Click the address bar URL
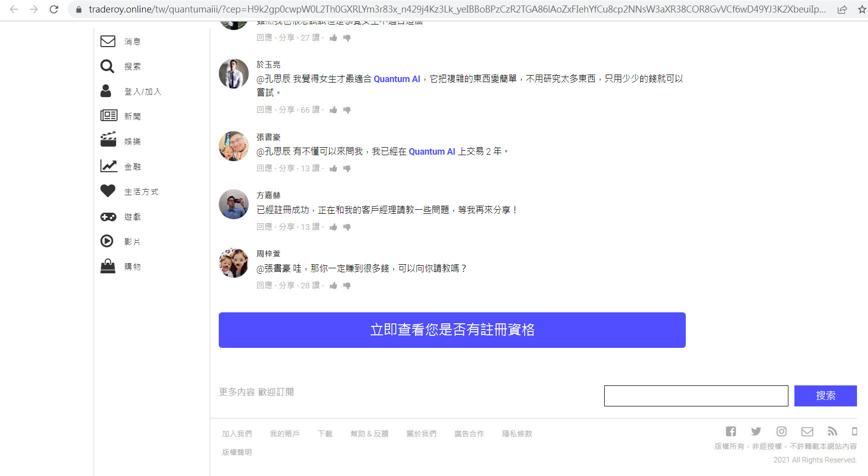868x476 pixels. (457, 10)
